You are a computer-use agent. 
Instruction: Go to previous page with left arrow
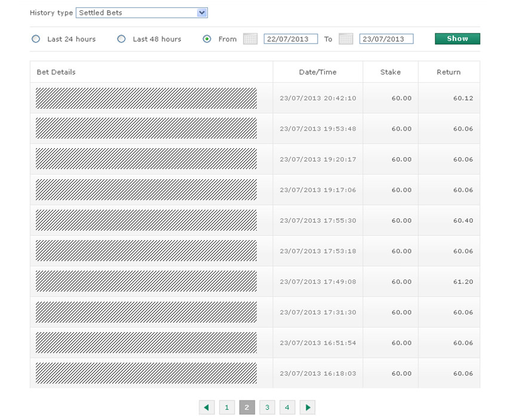pos(207,407)
